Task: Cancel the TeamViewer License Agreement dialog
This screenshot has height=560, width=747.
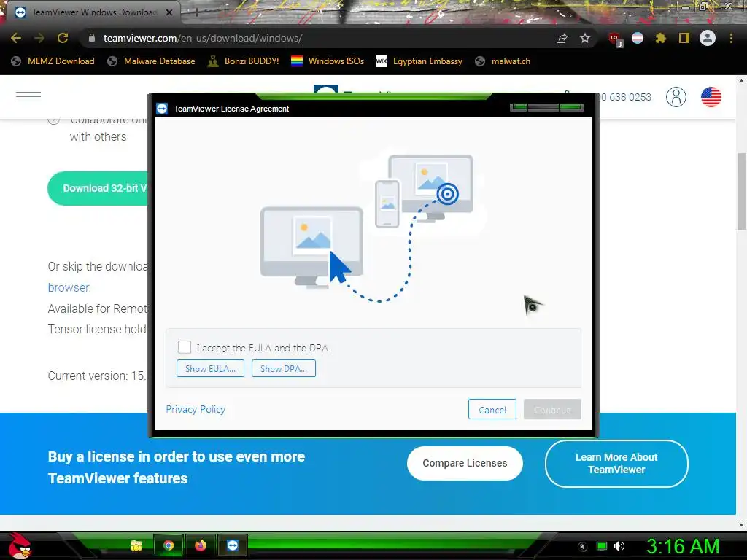Action: [492, 410]
